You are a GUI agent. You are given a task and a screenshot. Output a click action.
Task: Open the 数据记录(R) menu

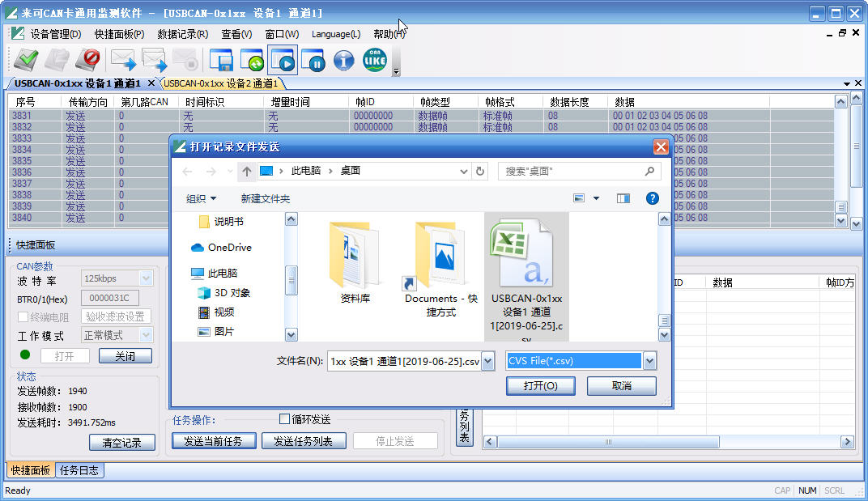[x=182, y=34]
